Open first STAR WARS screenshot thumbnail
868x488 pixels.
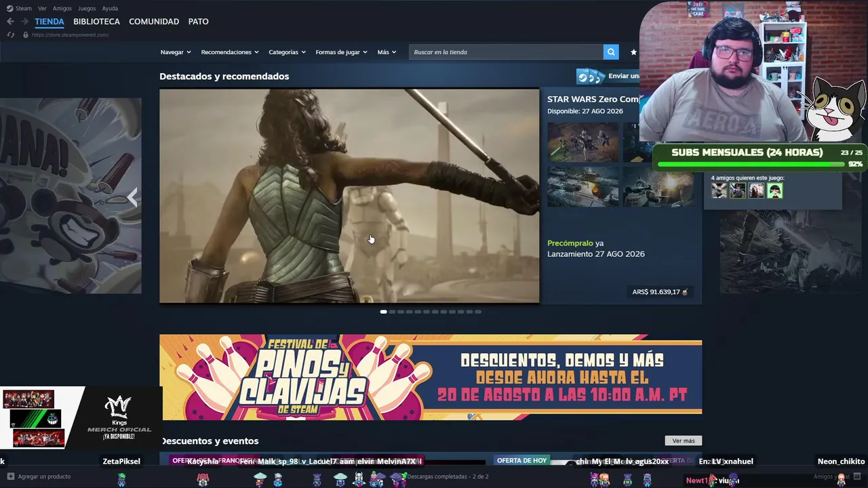pos(583,142)
